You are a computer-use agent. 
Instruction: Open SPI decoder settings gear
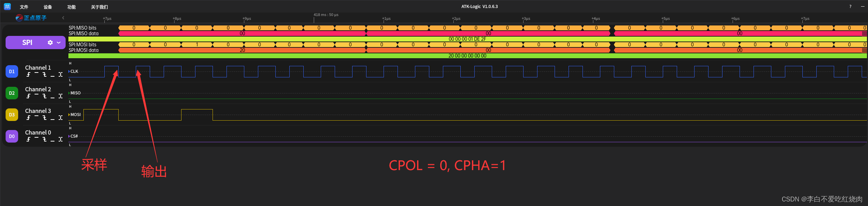50,43
